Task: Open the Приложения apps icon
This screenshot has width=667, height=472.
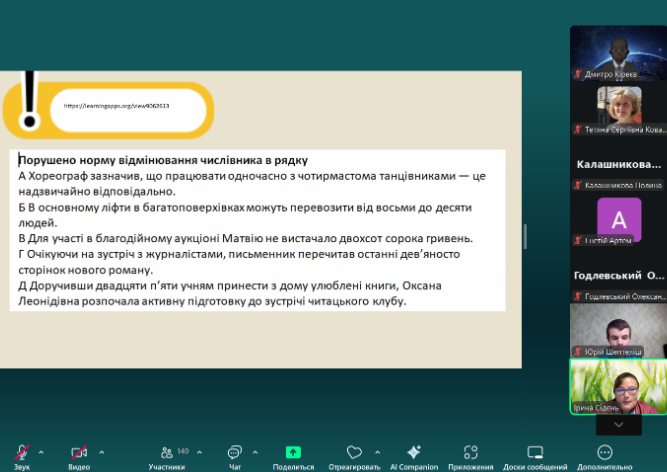Action: 470,452
